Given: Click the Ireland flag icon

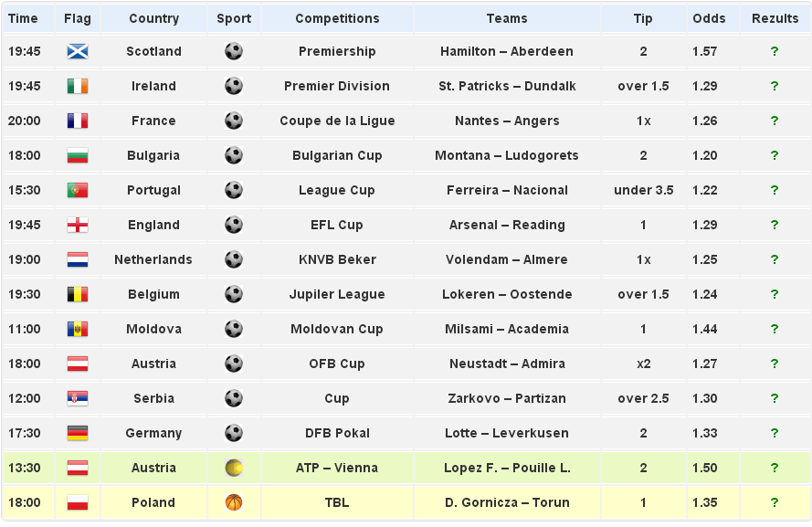Looking at the screenshot, I should tap(78, 87).
